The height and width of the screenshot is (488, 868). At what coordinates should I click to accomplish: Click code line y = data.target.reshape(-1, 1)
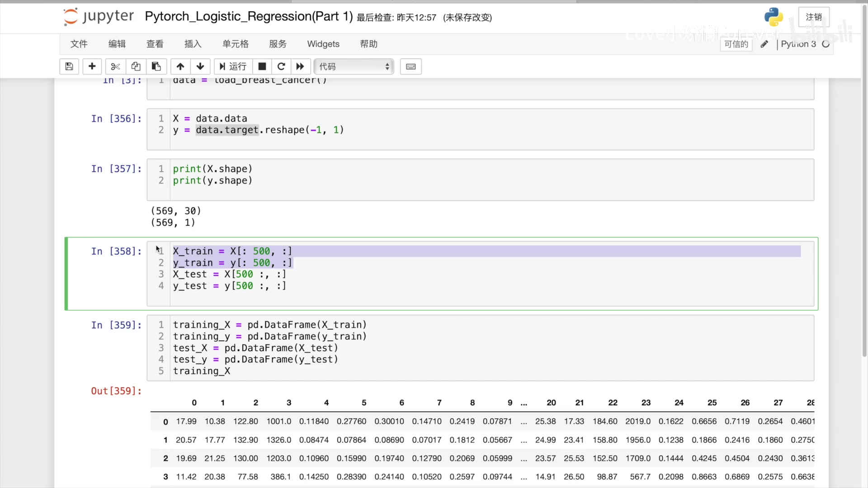point(258,130)
